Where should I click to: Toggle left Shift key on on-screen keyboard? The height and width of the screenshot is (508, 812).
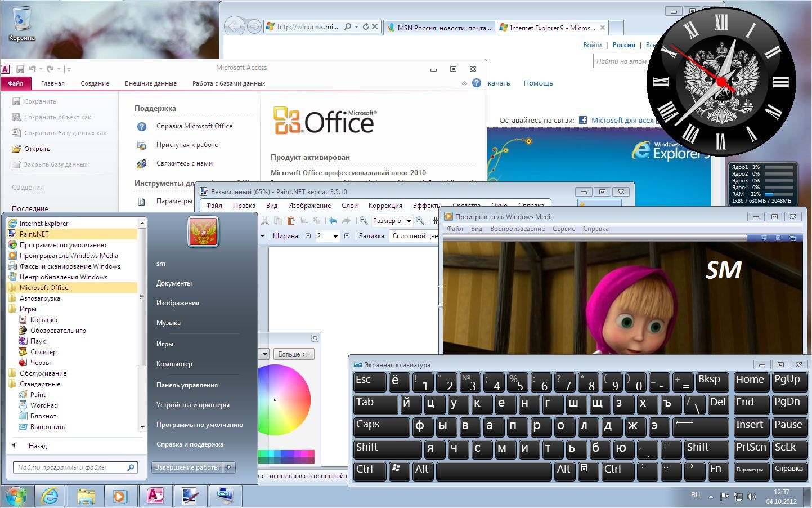(387, 449)
